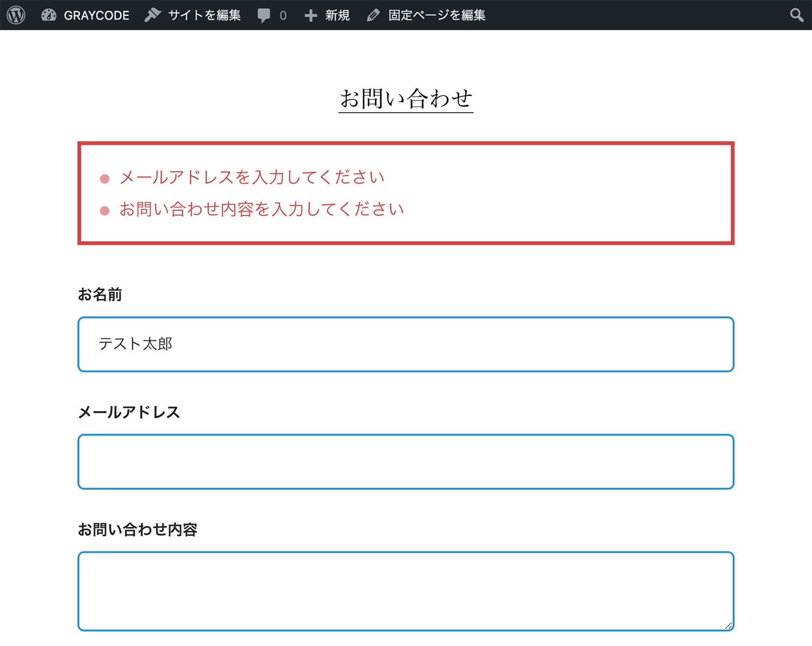Focus the empty メールアドレス input field
The width and height of the screenshot is (812, 646).
point(406,462)
